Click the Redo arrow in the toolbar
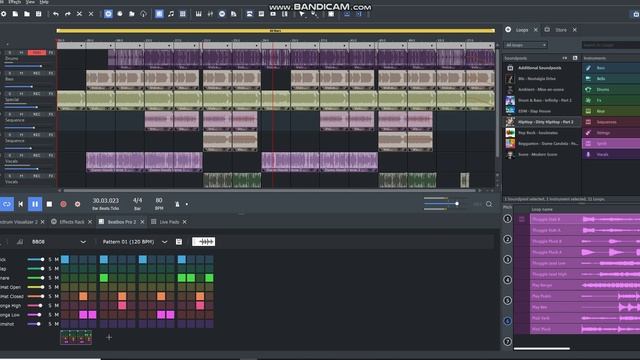 pos(68,14)
